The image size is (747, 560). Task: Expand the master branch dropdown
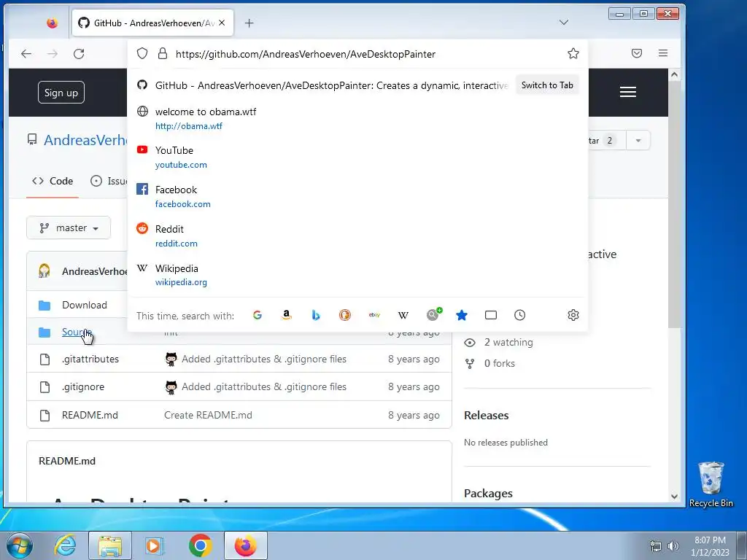tap(69, 228)
